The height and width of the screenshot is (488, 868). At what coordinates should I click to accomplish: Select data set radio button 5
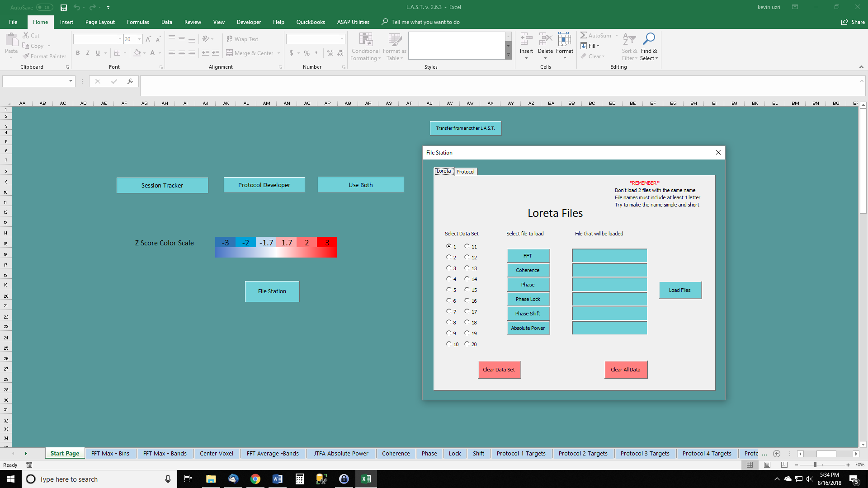tap(448, 290)
